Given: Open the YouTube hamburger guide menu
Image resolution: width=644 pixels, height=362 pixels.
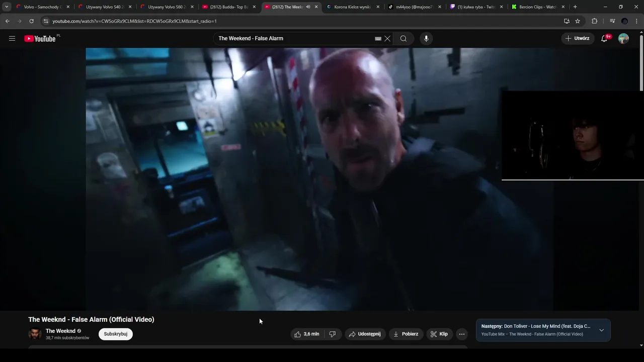Looking at the screenshot, I should pyautogui.click(x=12, y=39).
